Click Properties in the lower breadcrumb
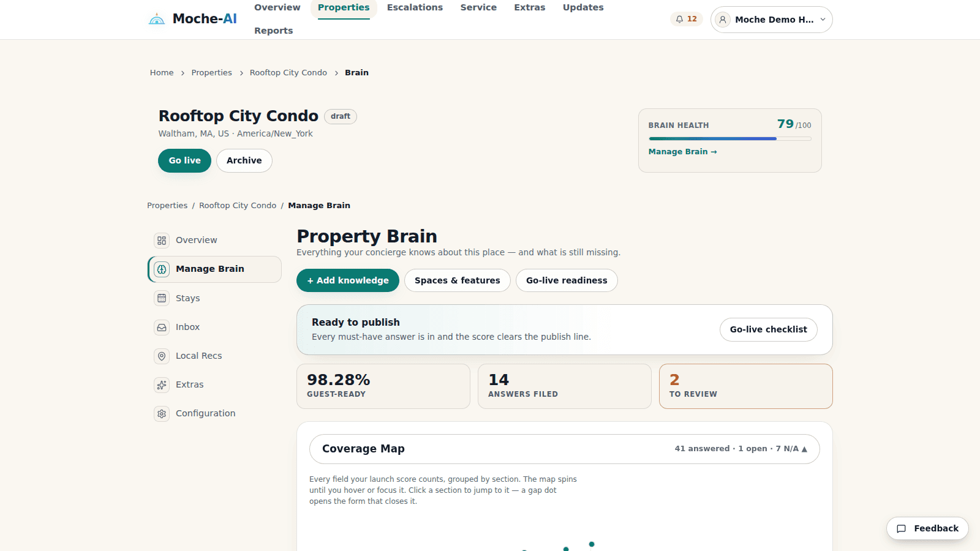This screenshot has height=551, width=980. (167, 206)
